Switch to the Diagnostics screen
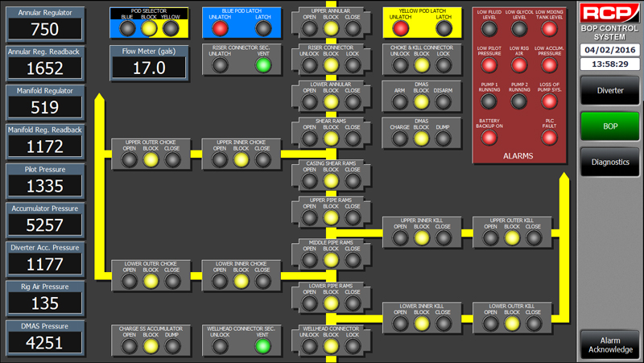The height and width of the screenshot is (363, 644). (x=609, y=162)
